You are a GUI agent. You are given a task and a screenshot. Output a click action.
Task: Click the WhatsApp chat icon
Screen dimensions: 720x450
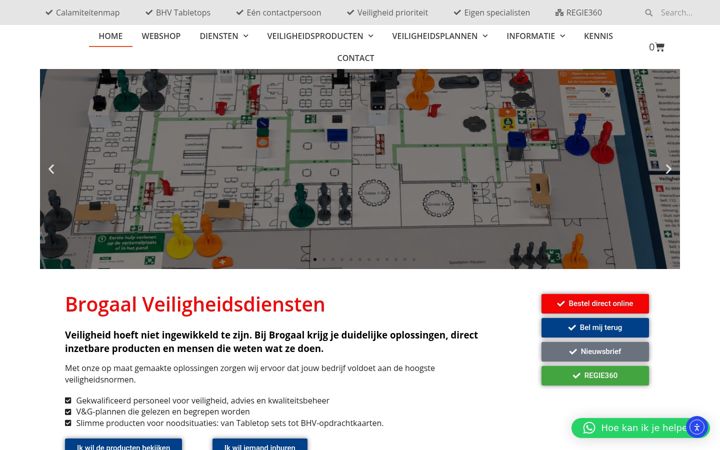(x=589, y=428)
